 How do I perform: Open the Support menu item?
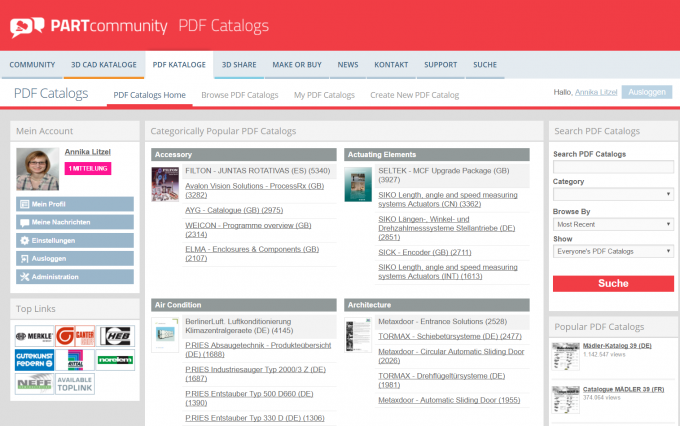(x=441, y=65)
